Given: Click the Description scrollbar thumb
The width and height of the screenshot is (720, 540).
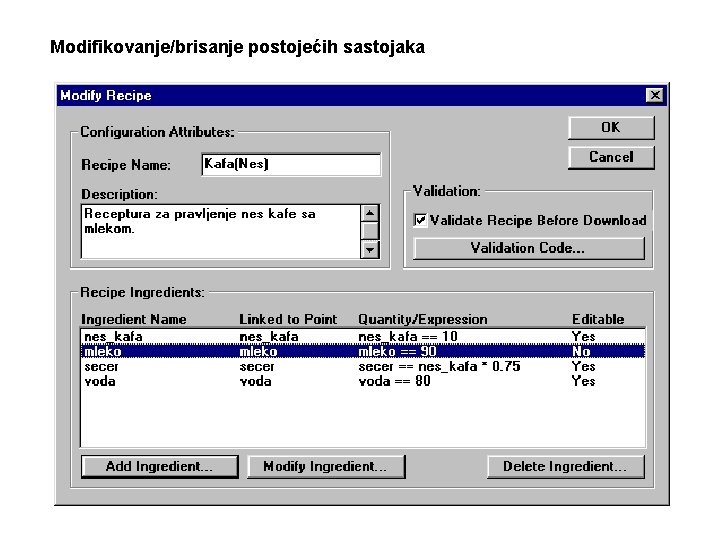Looking at the screenshot, I should [x=370, y=231].
